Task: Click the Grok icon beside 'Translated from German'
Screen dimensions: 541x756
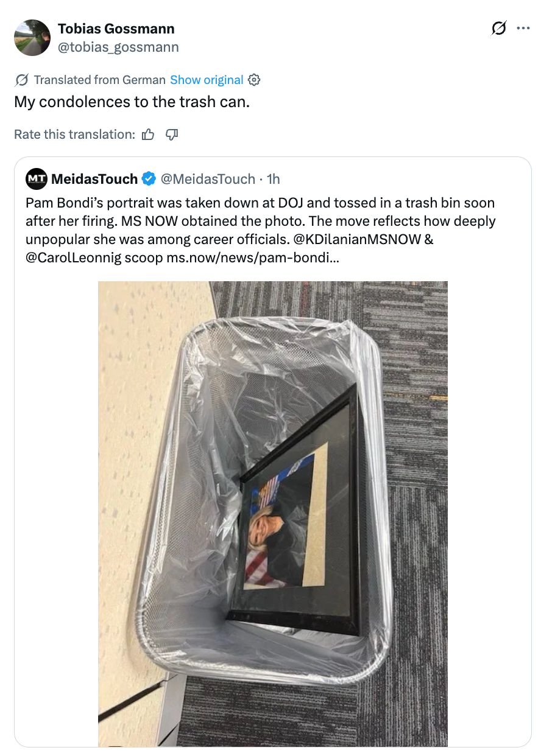Action: [x=21, y=80]
